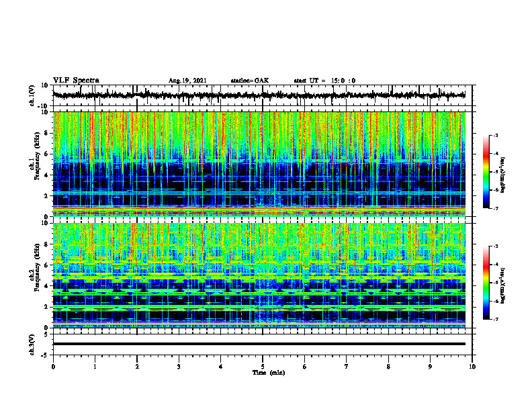The width and height of the screenshot is (532, 411).
Task: Click the "-3" label on ch.1 colorbar
Action: tap(496, 136)
